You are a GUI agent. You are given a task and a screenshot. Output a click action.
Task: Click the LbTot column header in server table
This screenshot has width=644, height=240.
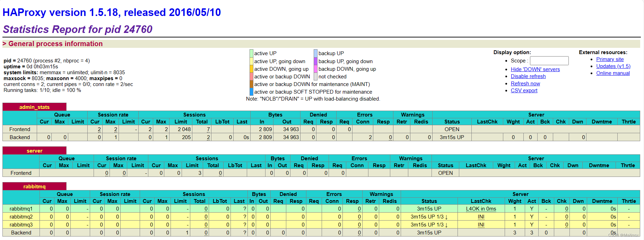point(235,165)
